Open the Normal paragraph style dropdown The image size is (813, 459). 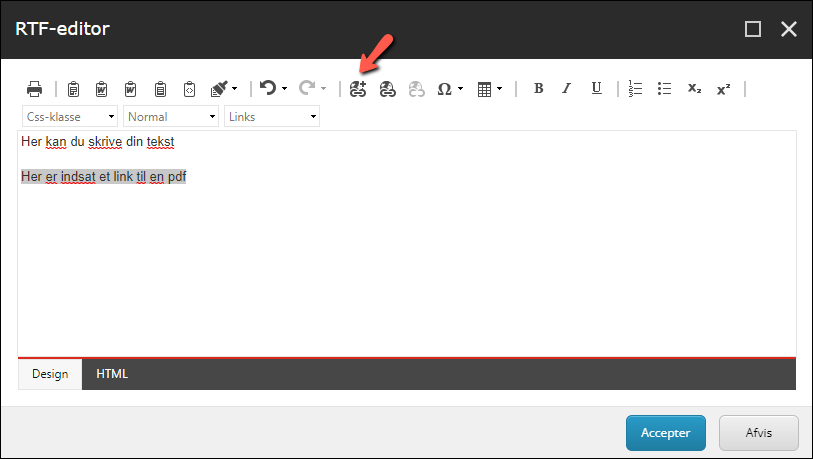tap(171, 117)
